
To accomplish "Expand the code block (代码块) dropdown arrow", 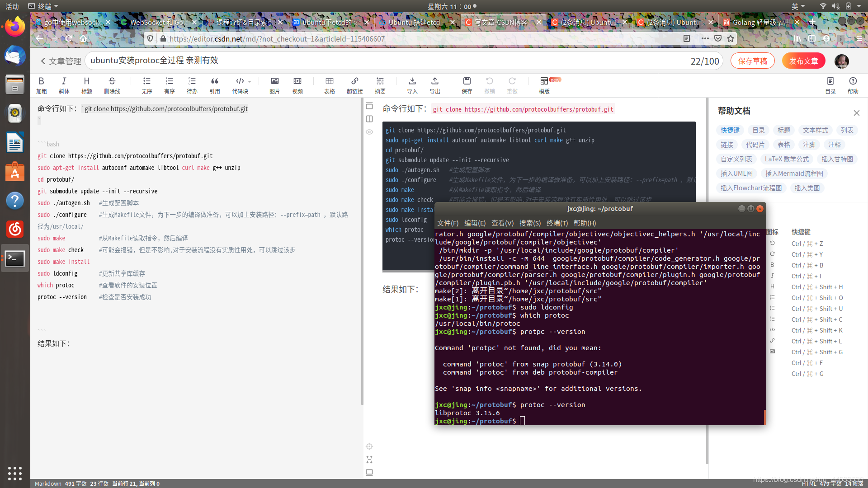I will pyautogui.click(x=250, y=82).
